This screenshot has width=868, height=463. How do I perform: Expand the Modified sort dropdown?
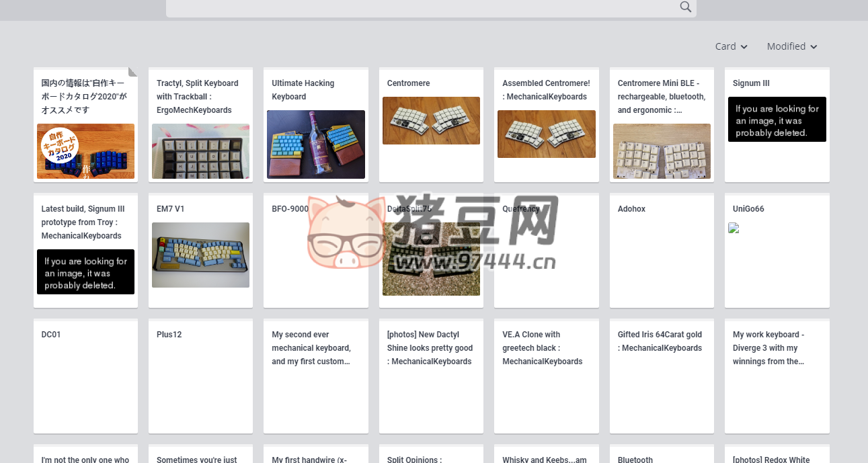pos(791,46)
